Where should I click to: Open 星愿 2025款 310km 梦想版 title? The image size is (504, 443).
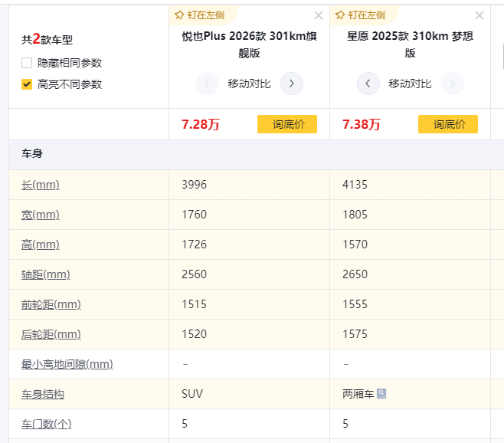coord(410,44)
